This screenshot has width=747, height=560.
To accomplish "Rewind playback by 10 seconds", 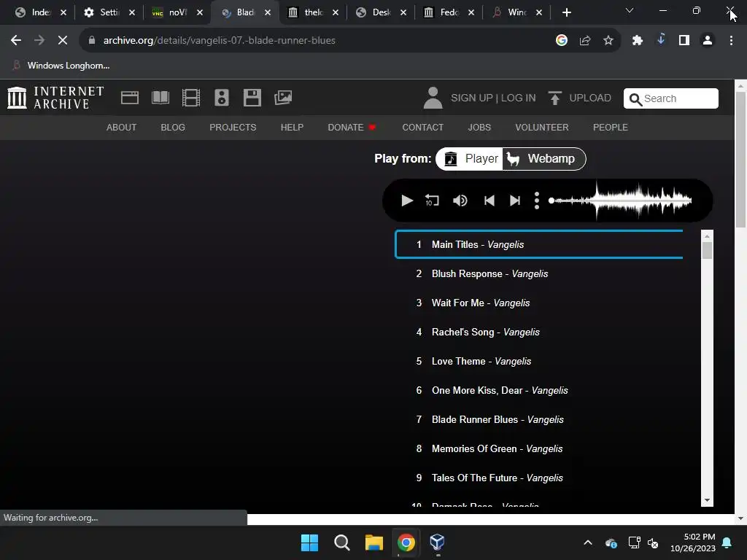I will (x=432, y=201).
